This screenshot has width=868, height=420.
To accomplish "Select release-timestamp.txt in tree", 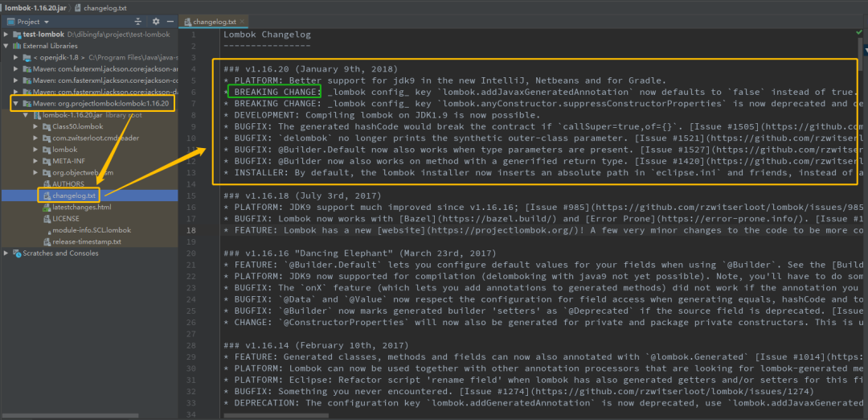I will pyautogui.click(x=89, y=241).
